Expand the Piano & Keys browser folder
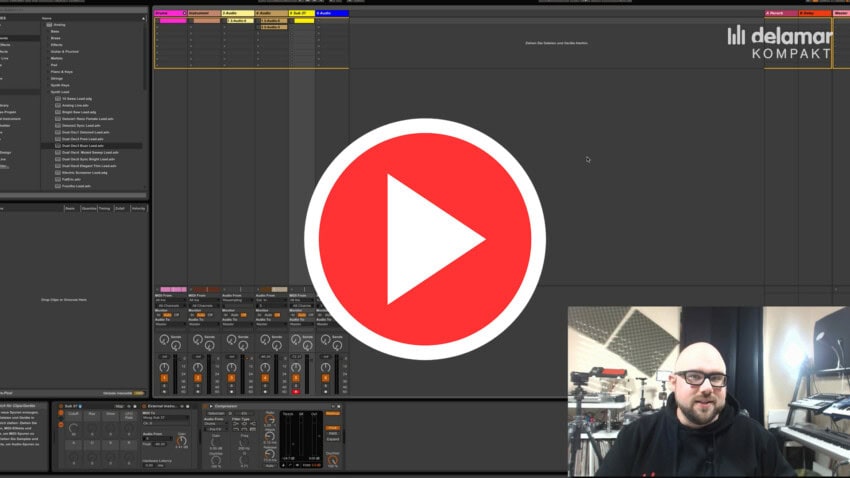The image size is (850, 478). (61, 72)
